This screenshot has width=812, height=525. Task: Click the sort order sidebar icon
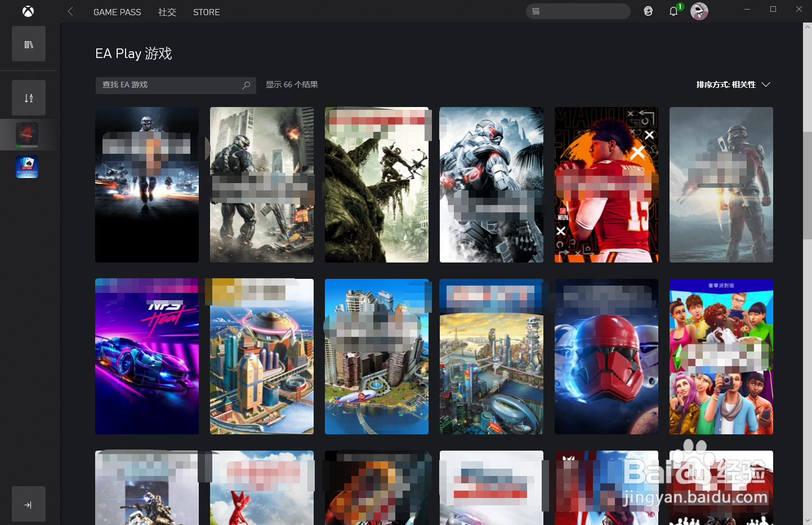click(29, 98)
